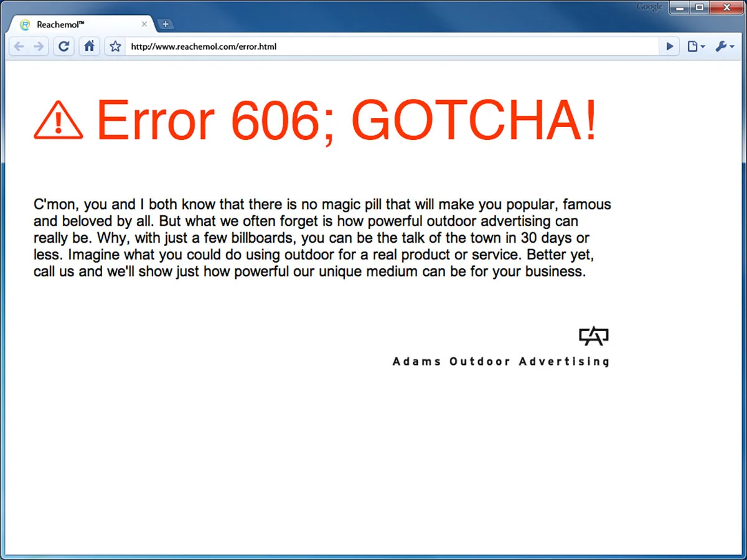Click the Adams Outdoor Advertising logo mark
Screen dimensions: 747x560
[x=593, y=336]
